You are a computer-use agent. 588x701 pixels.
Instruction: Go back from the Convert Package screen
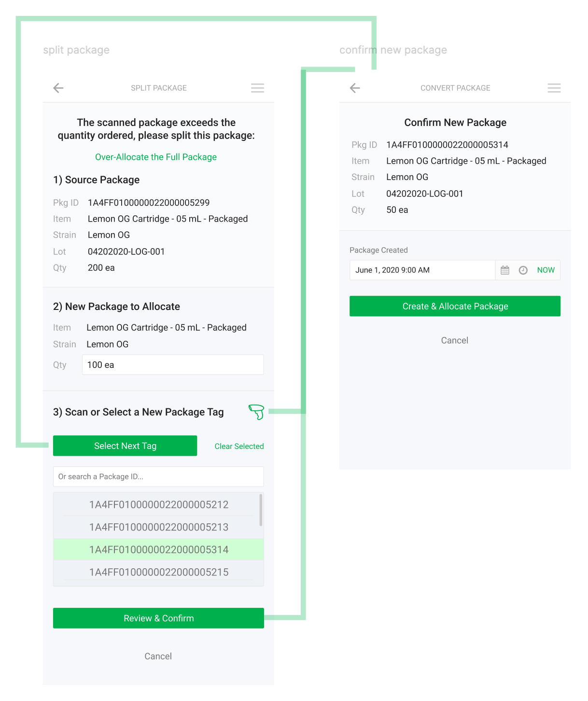point(355,88)
